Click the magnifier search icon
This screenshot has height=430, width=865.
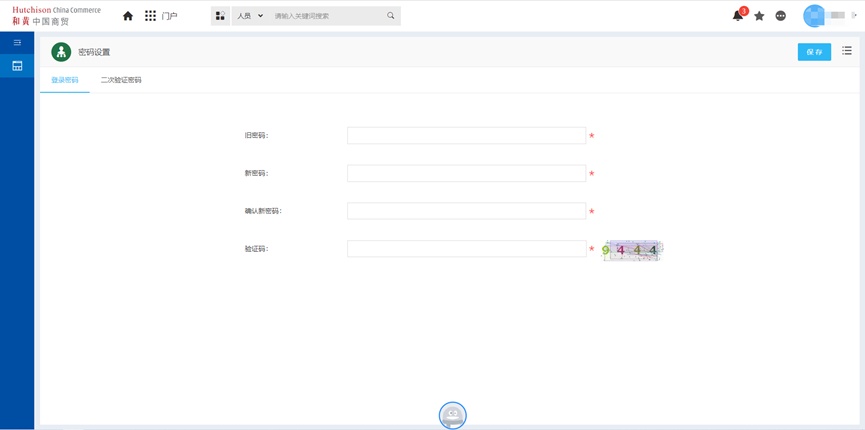coord(390,16)
